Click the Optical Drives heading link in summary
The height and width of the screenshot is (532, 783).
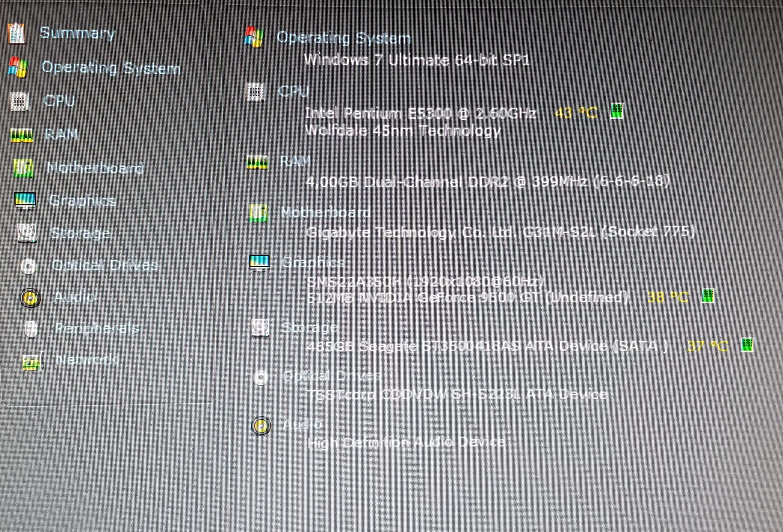point(332,376)
